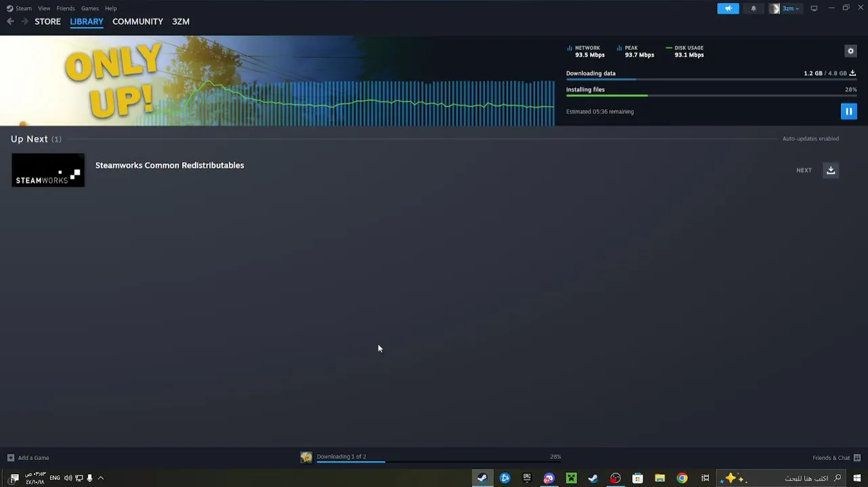The width and height of the screenshot is (868, 487).
Task: Open Friends & Chat
Action: tap(831, 458)
